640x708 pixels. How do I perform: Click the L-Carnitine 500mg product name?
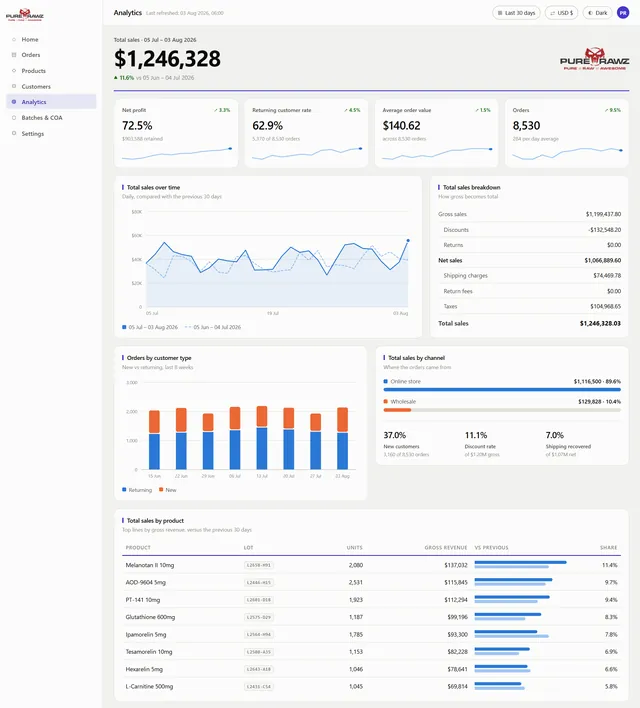149,686
